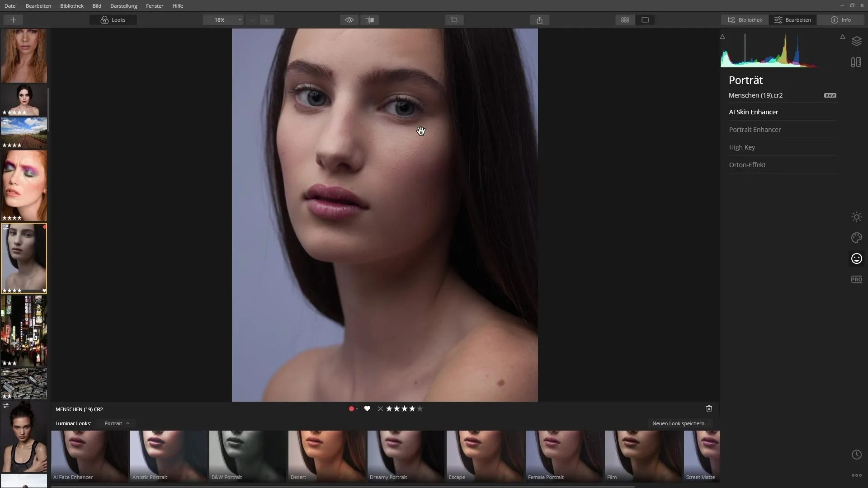The width and height of the screenshot is (868, 488).
Task: Select the colorful eye makeup thumbnail
Action: tap(24, 186)
